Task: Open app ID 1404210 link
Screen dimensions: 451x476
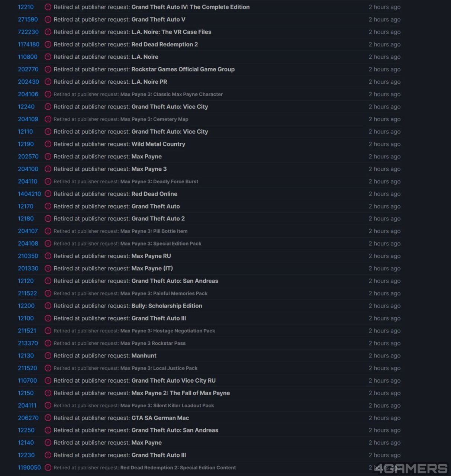Action: coord(29,194)
